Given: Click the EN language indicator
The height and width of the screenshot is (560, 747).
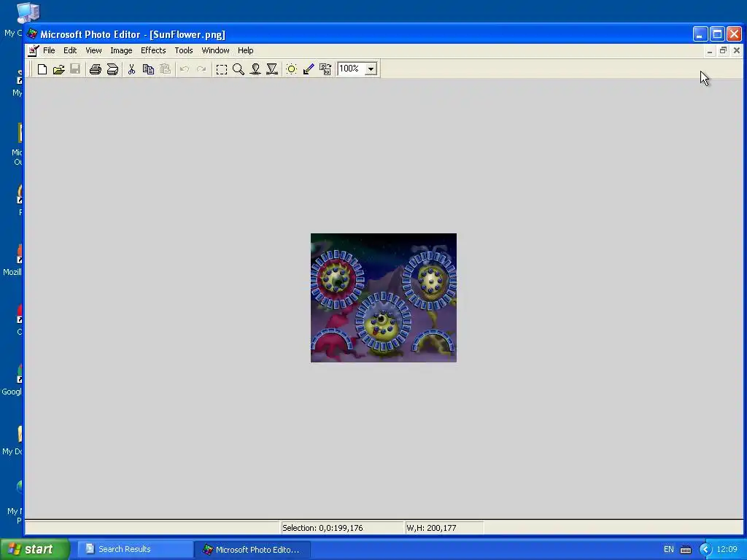Looking at the screenshot, I should [669, 550].
